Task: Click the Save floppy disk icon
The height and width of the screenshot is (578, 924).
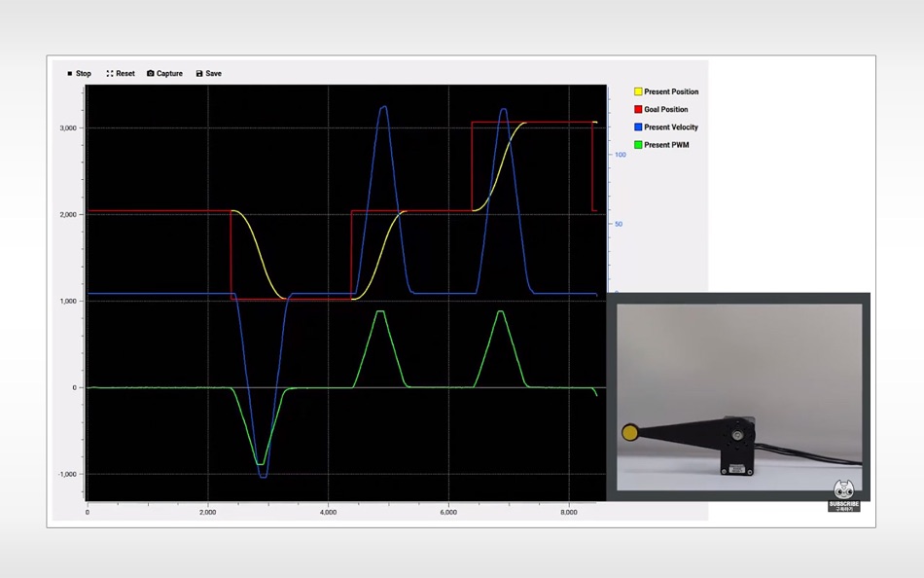Action: (199, 74)
